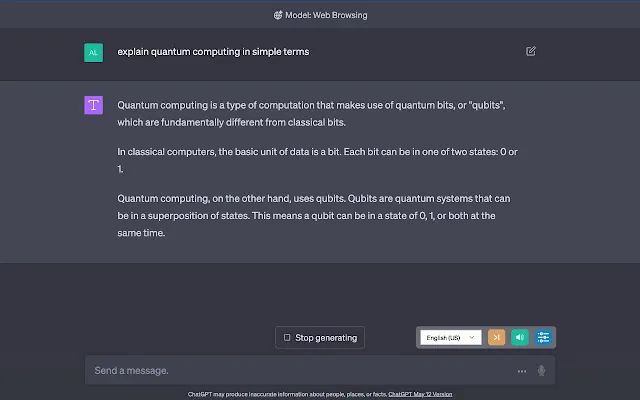Expand the language selector chevron arrow
Viewport: 640px width, 400px height.
coord(472,338)
